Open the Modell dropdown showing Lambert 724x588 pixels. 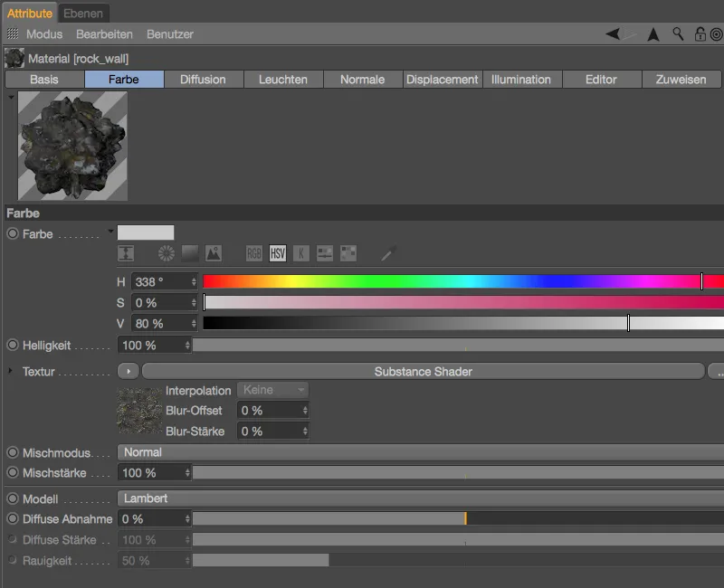pos(421,498)
